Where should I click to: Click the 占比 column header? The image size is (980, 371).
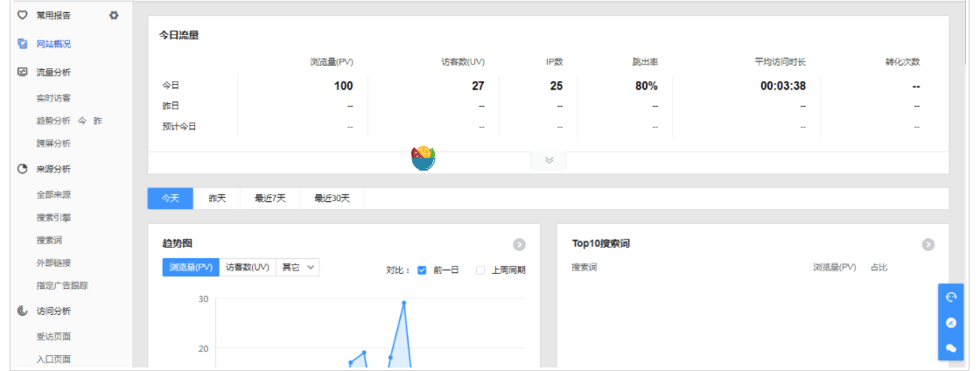[x=878, y=268]
